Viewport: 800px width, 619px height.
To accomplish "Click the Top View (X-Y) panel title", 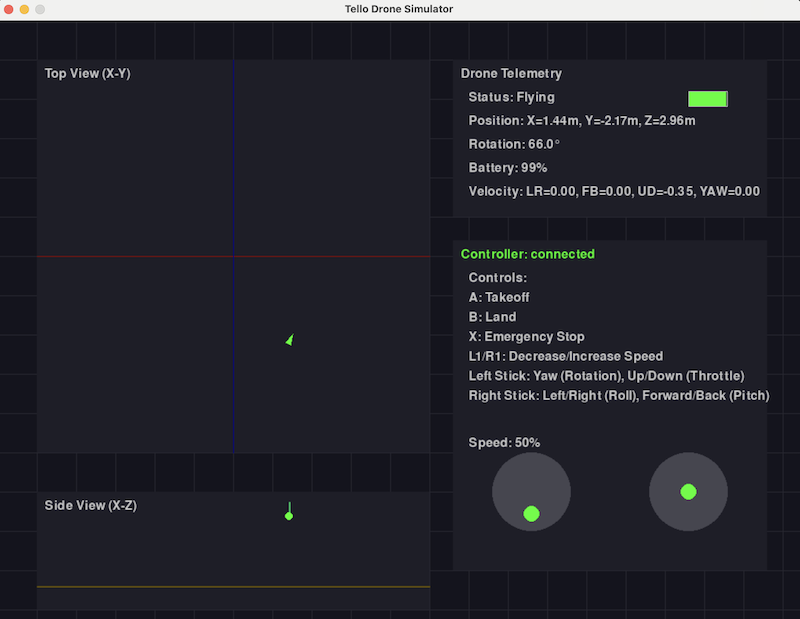I will [x=88, y=73].
